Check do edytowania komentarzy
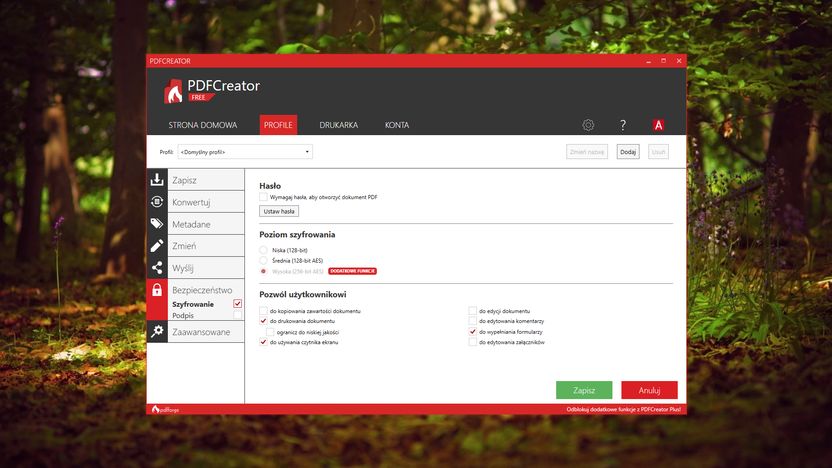This screenshot has height=468, width=832. [x=472, y=321]
